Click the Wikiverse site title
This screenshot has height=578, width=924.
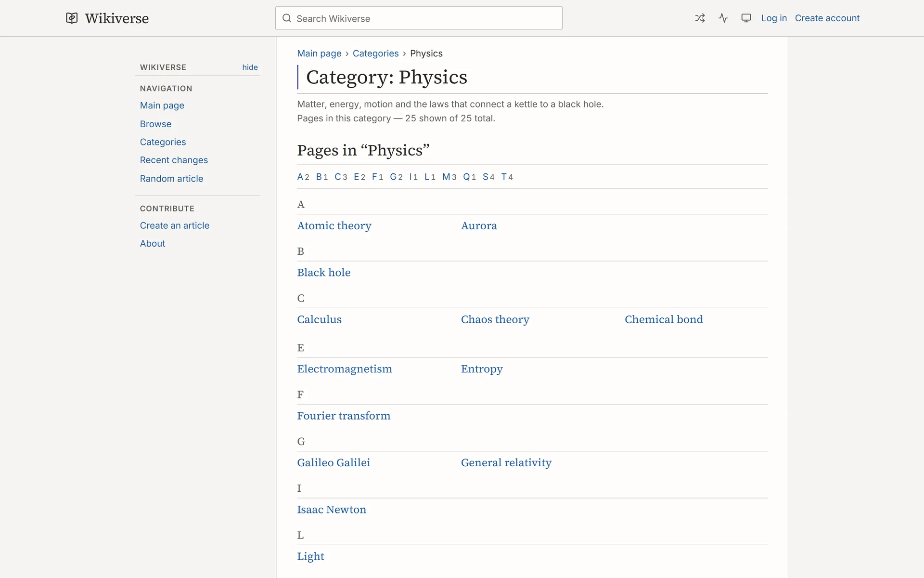117,18
